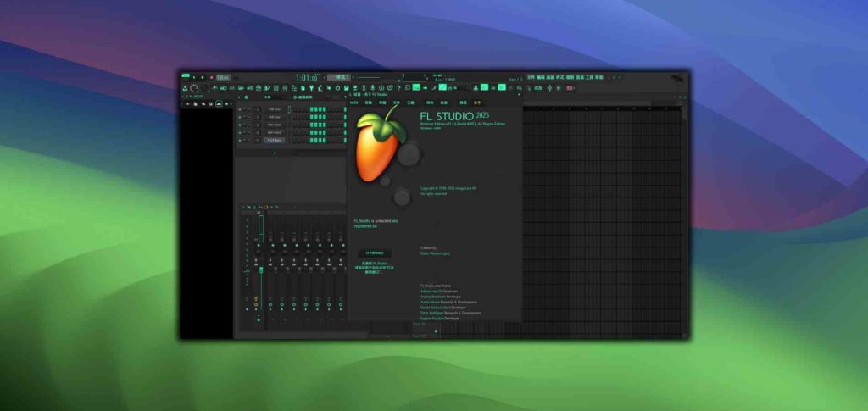868x411 pixels.
Task: Select the 808 Kick channel button
Action: (275, 109)
